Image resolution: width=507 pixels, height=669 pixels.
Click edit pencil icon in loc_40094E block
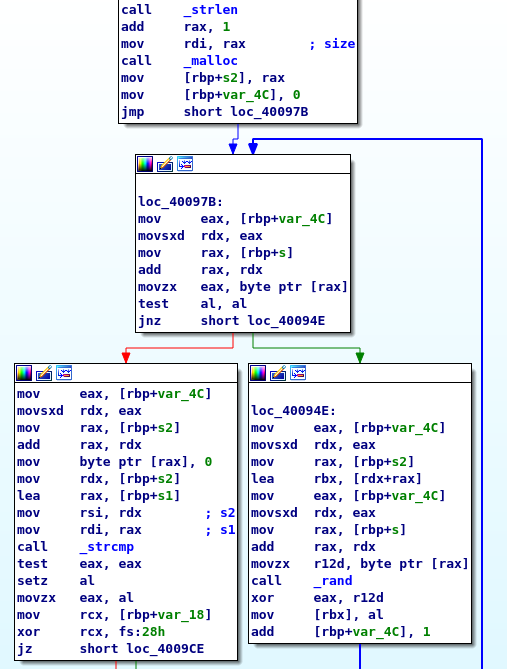click(x=278, y=373)
